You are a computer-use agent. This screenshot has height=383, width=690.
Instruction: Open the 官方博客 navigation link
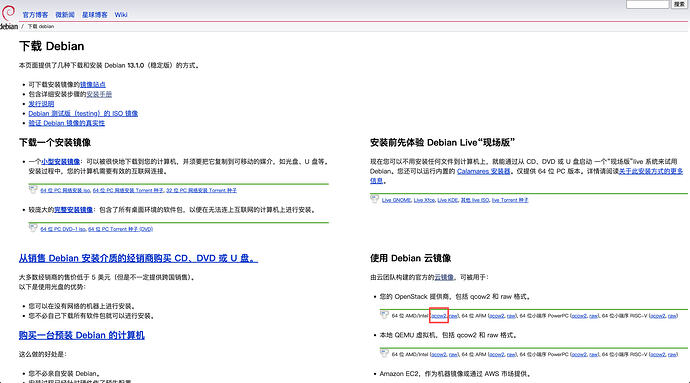pos(35,15)
